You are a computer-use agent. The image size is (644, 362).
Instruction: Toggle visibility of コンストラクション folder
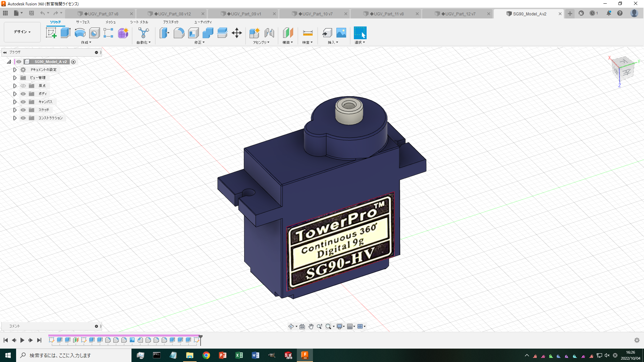[x=23, y=118]
